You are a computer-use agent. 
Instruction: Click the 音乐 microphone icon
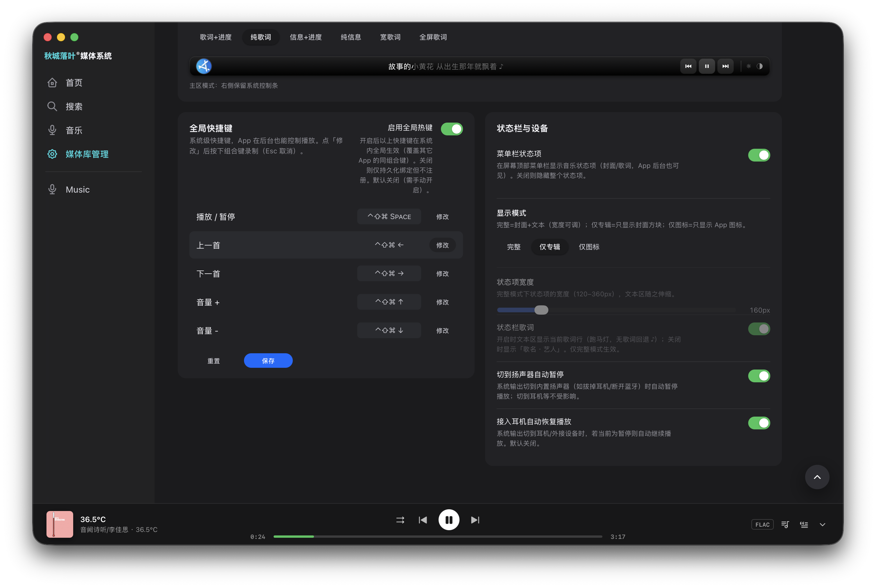click(x=52, y=130)
